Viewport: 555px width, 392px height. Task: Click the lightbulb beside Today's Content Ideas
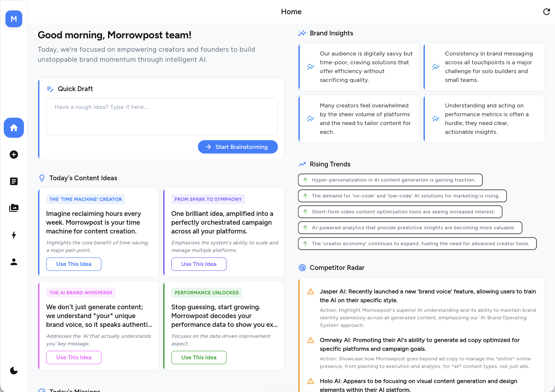point(42,178)
